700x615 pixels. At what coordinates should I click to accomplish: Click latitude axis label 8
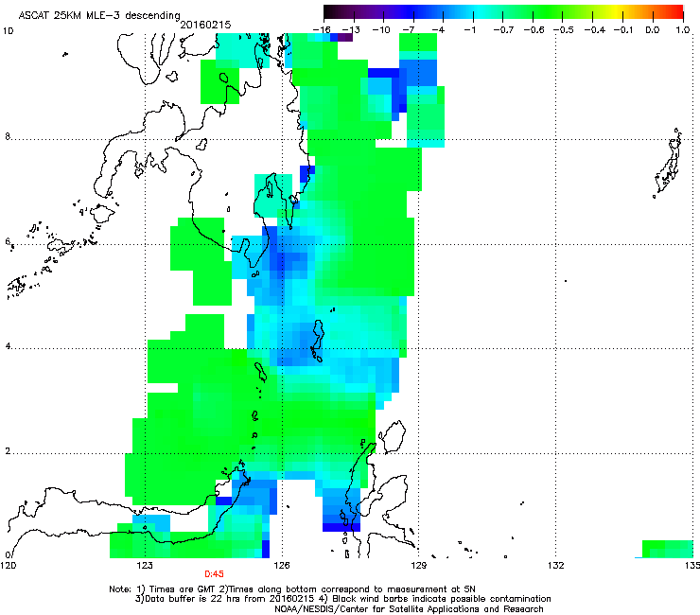coord(8,136)
